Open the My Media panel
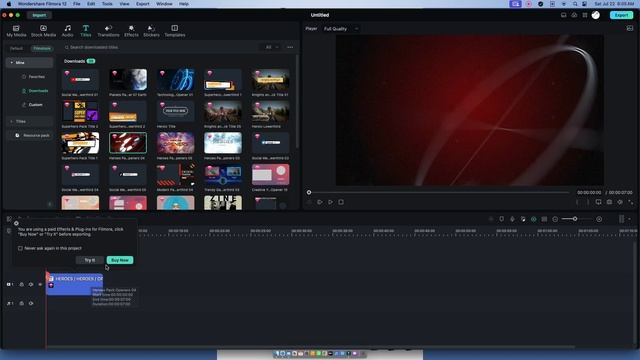Viewport: 640px width, 360px height. pos(16,31)
